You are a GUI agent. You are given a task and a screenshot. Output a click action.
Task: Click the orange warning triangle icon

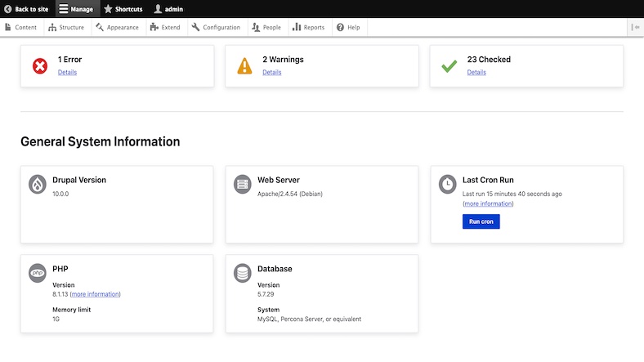pyautogui.click(x=244, y=65)
